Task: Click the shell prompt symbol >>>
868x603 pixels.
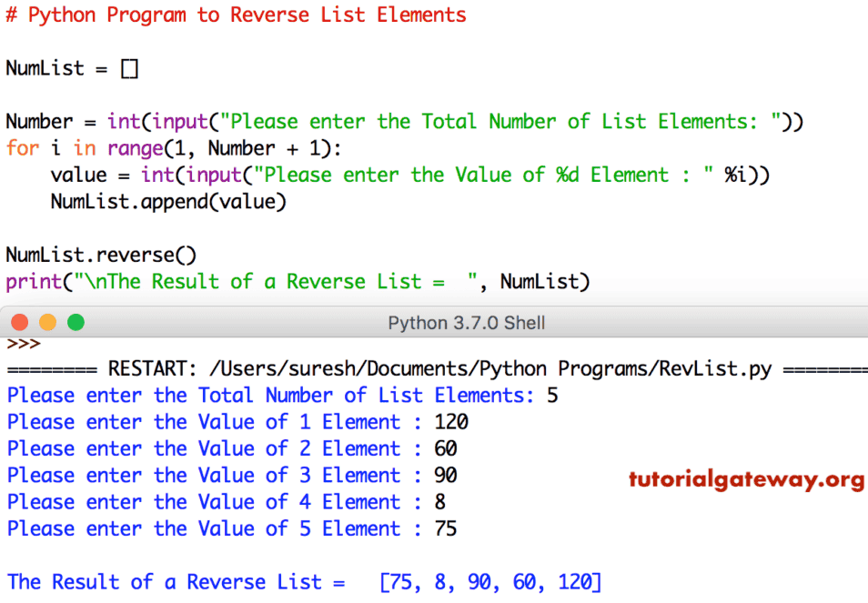Action: pos(23,344)
